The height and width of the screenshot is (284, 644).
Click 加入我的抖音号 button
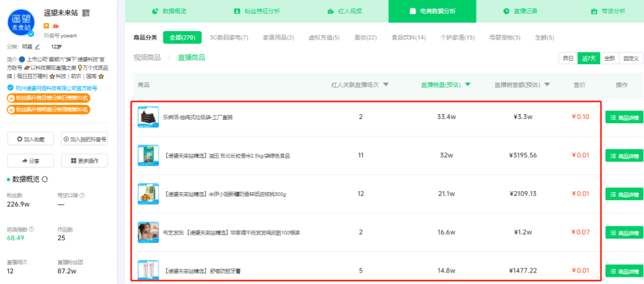tap(85, 139)
